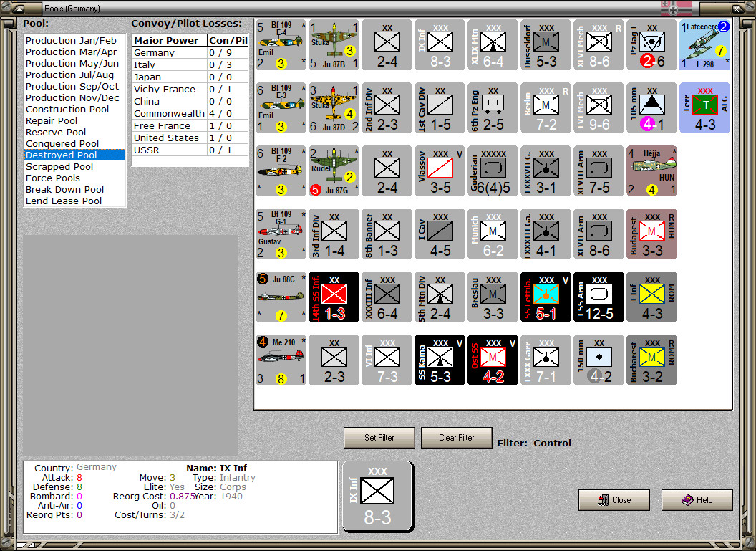The width and height of the screenshot is (756, 551).
Task: Select the Ju 87B Stuka counter
Action: (x=334, y=45)
